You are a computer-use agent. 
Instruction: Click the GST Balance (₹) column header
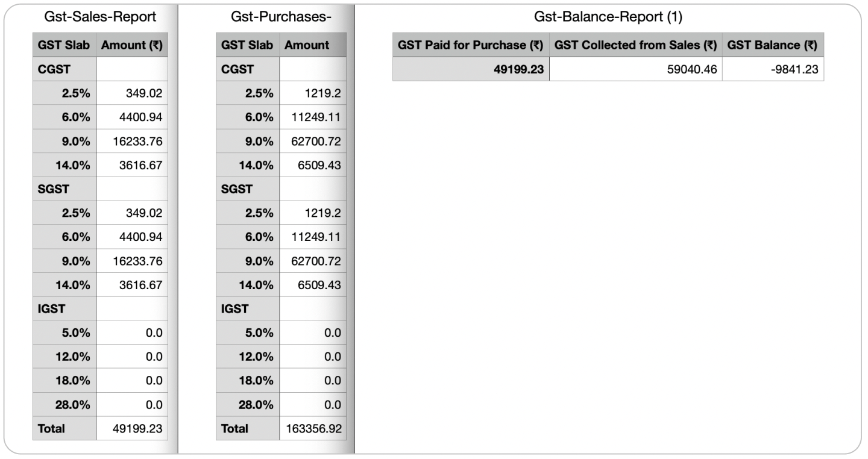point(772,45)
